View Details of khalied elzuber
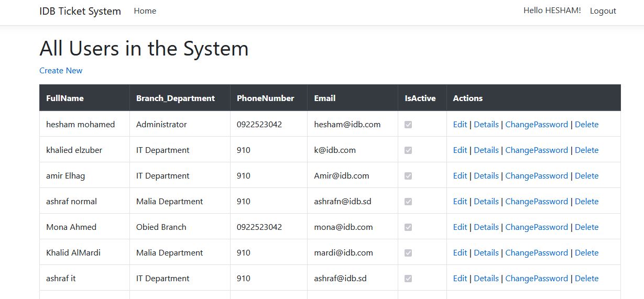 486,150
